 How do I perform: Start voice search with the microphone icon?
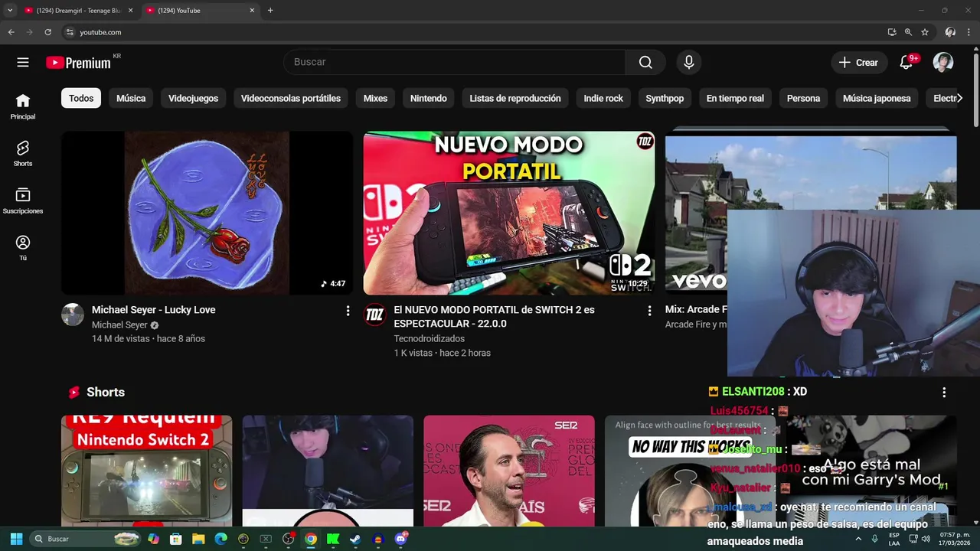click(x=689, y=63)
